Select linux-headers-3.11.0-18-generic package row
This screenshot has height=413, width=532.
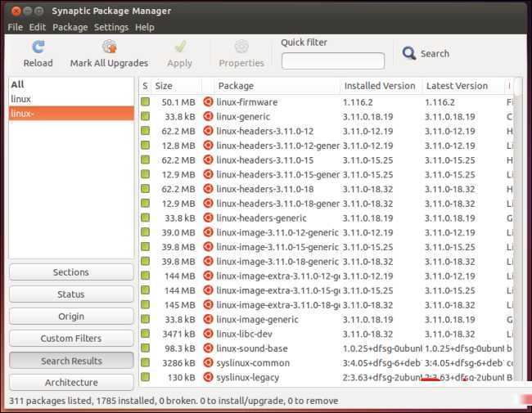(327, 204)
